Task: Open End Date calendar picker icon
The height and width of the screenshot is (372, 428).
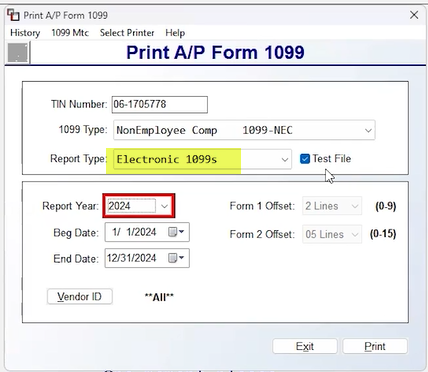Action: coord(176,258)
